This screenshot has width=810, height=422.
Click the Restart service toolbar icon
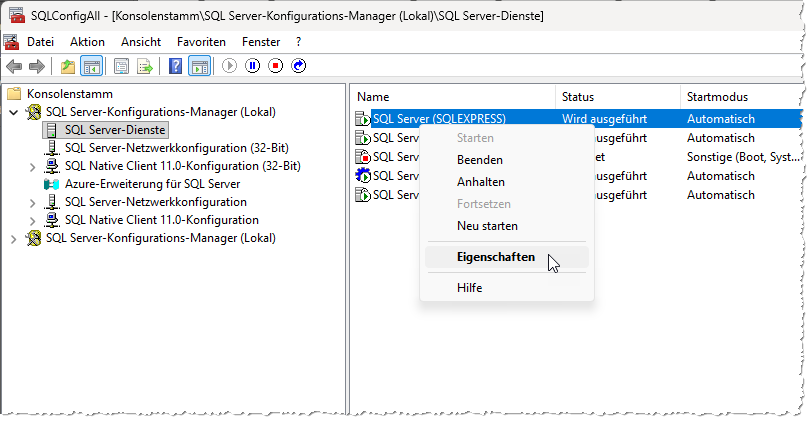[x=299, y=66]
